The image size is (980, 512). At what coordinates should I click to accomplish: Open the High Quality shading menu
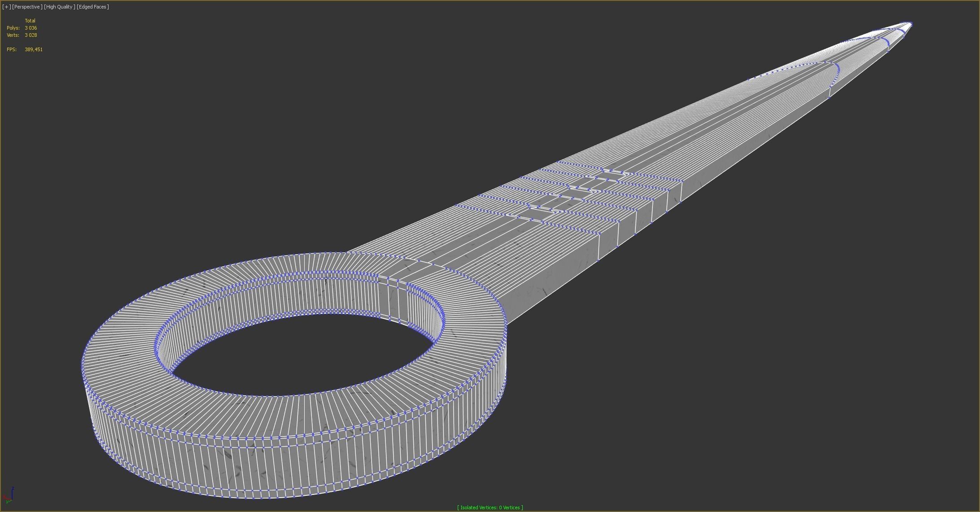click(x=60, y=7)
